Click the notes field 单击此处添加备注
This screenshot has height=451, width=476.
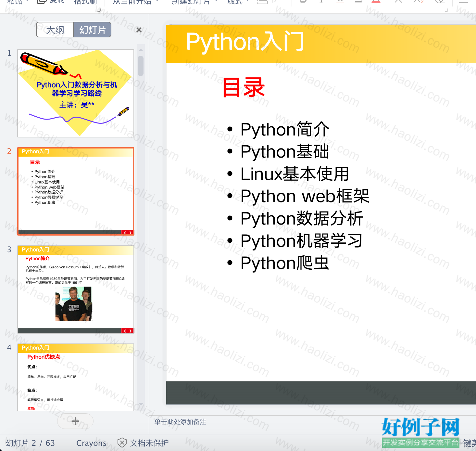pos(180,422)
